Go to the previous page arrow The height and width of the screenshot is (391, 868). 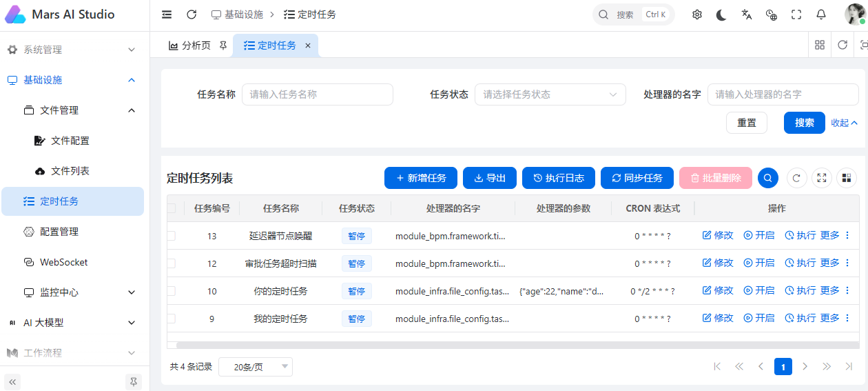click(761, 367)
